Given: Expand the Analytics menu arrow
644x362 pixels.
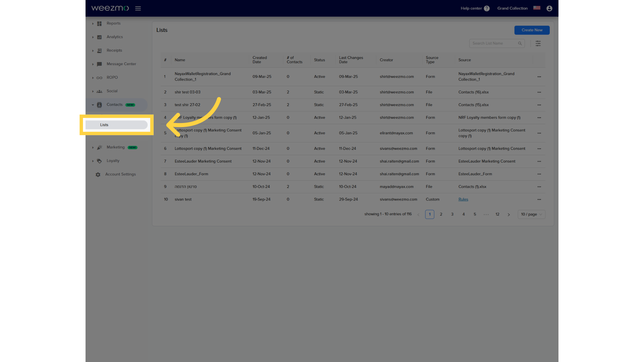Looking at the screenshot, I should (93, 37).
